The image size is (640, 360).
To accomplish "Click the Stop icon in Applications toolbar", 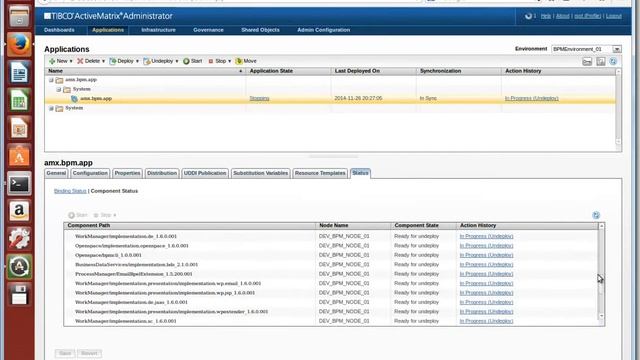I will tap(211, 61).
